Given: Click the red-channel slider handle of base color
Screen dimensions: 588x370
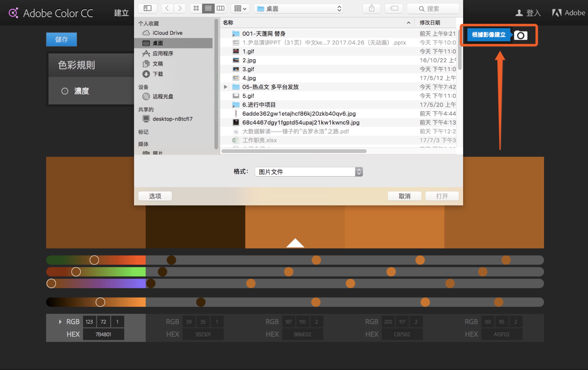Looking at the screenshot, I should pyautogui.click(x=94, y=260).
